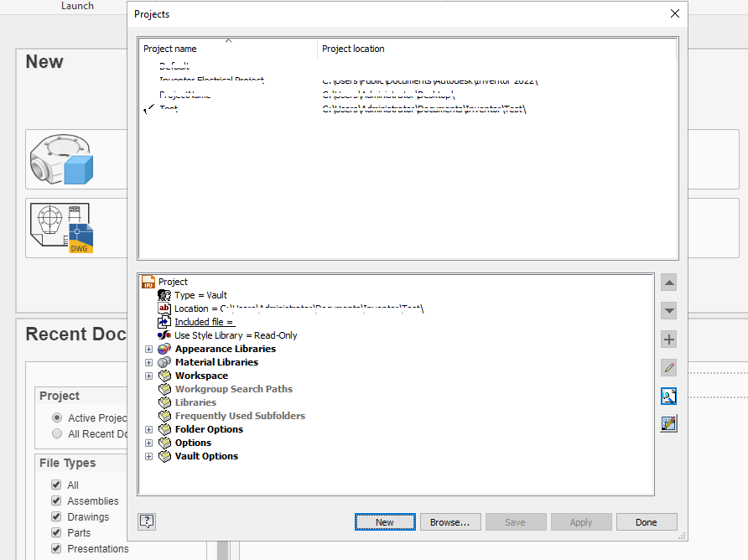Click the Frequently Used Subfolders icon
748x560 pixels.
pos(164,416)
